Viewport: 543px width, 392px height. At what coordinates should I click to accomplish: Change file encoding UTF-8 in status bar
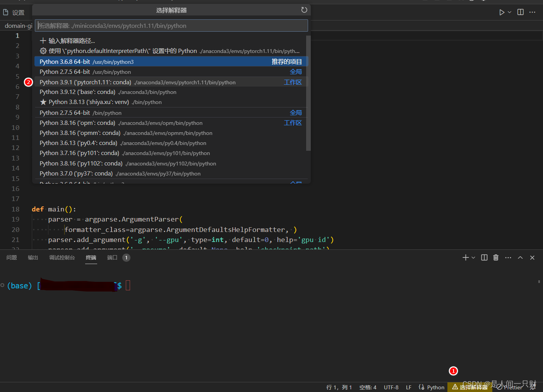[x=391, y=387]
